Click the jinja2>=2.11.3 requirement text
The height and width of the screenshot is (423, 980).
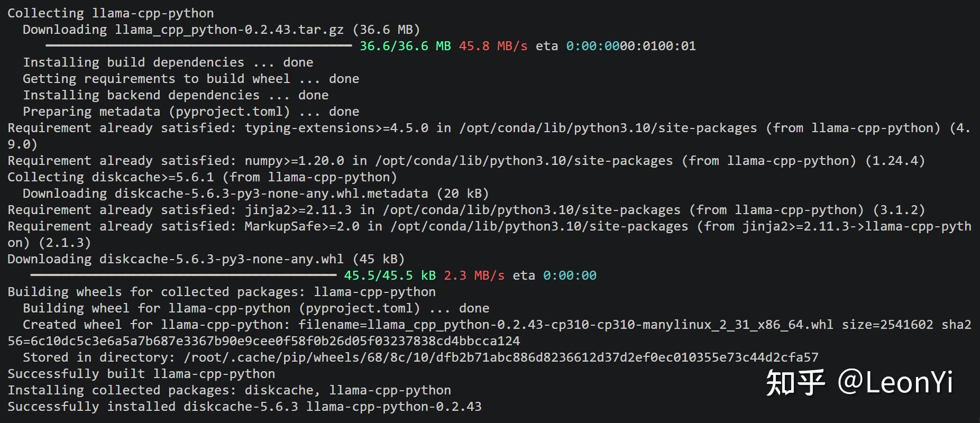(x=298, y=210)
